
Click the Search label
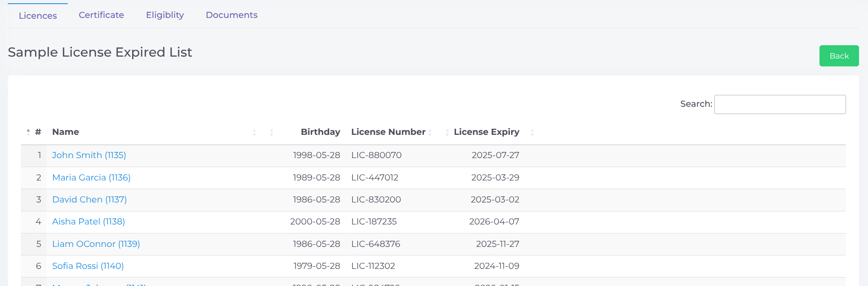pos(696,104)
